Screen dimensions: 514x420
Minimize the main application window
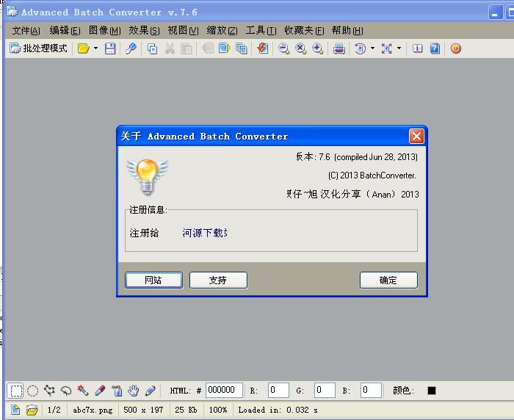pyautogui.click(x=495, y=12)
